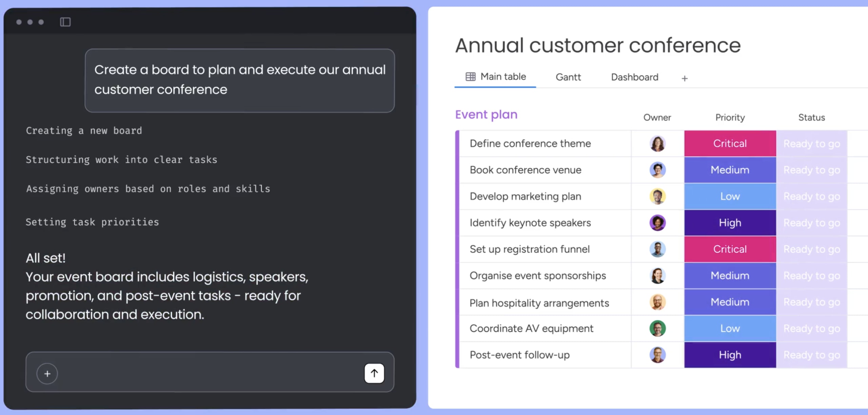Select the Coordinate AV equipment task name
The width and height of the screenshot is (868, 415).
coord(531,328)
